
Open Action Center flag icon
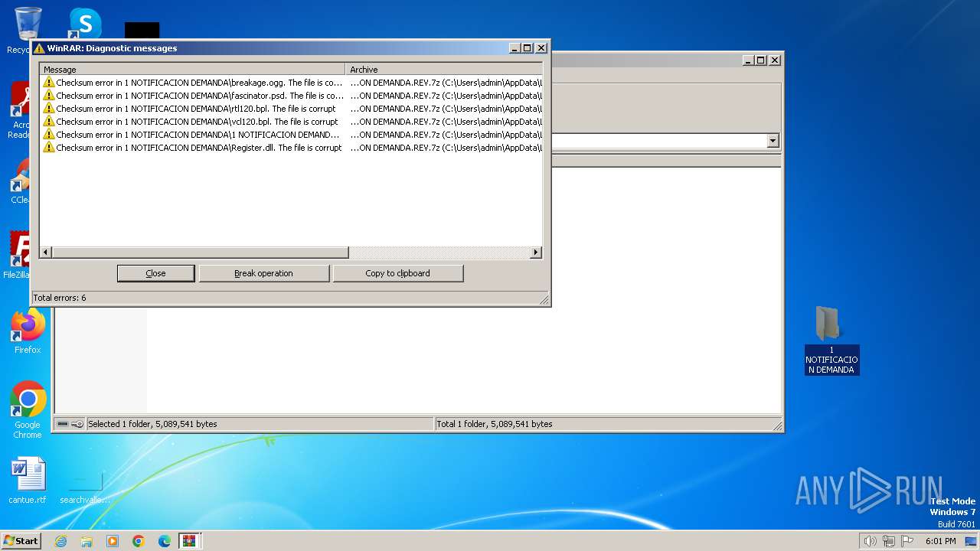point(908,541)
